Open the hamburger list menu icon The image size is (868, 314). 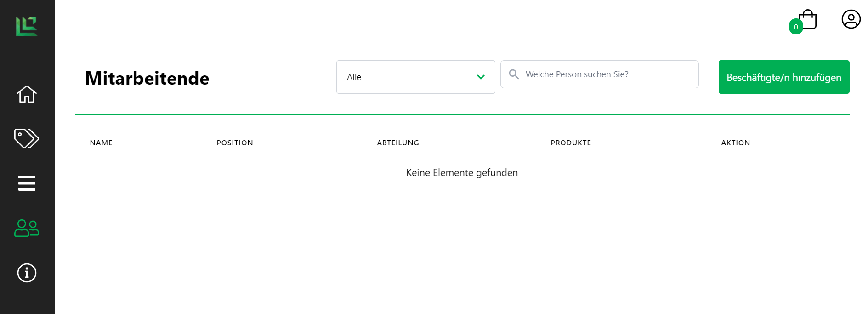click(27, 183)
